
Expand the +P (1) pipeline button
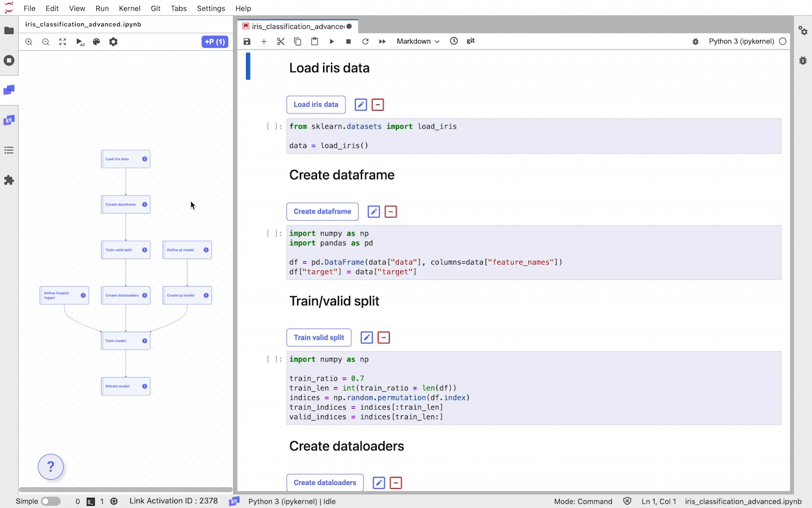tap(215, 42)
